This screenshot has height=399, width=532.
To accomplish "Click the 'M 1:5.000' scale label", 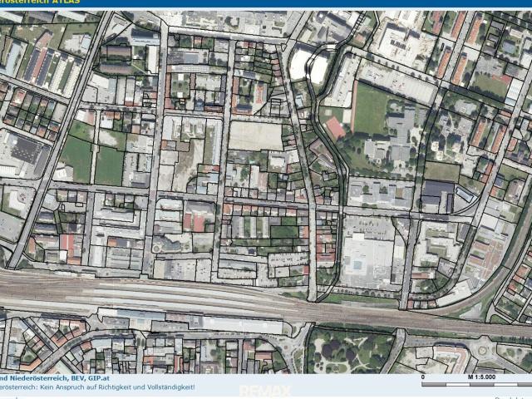I will pos(481,377).
